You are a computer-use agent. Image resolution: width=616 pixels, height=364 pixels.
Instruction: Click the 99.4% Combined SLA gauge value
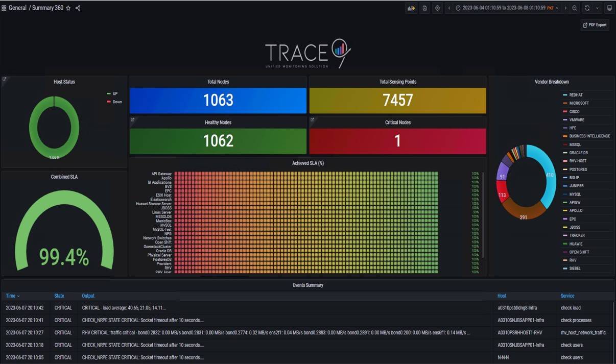[64, 258]
